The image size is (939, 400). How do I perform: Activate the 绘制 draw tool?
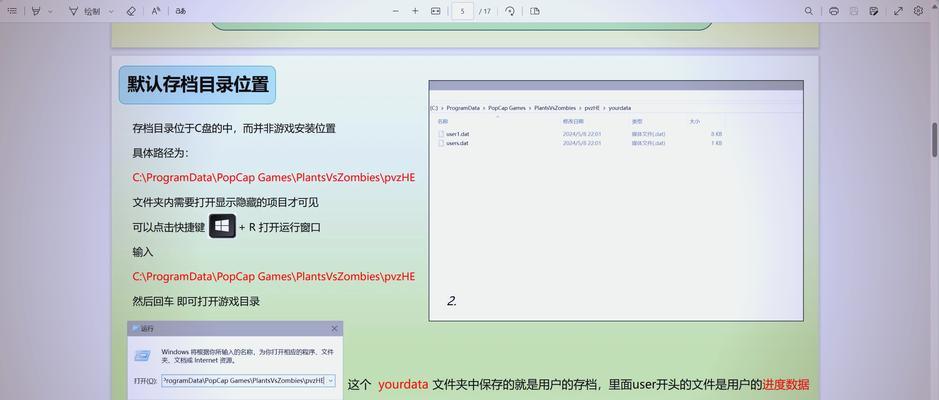[85, 11]
